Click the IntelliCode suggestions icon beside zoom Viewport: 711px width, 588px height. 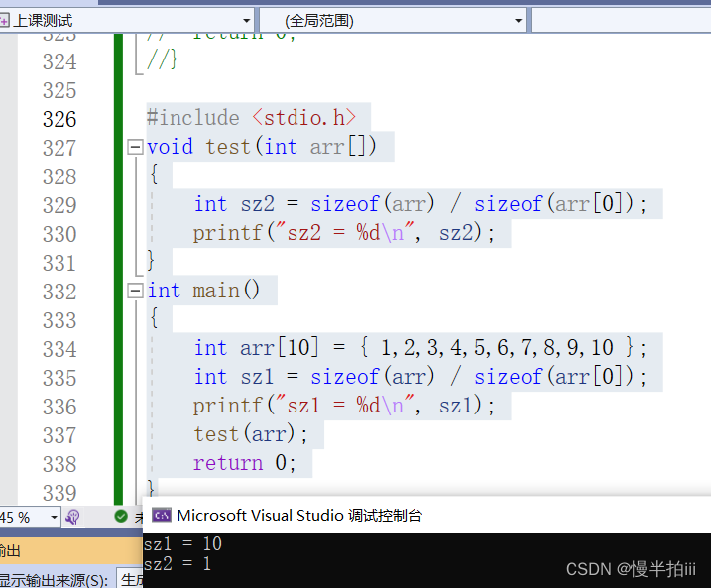72,517
